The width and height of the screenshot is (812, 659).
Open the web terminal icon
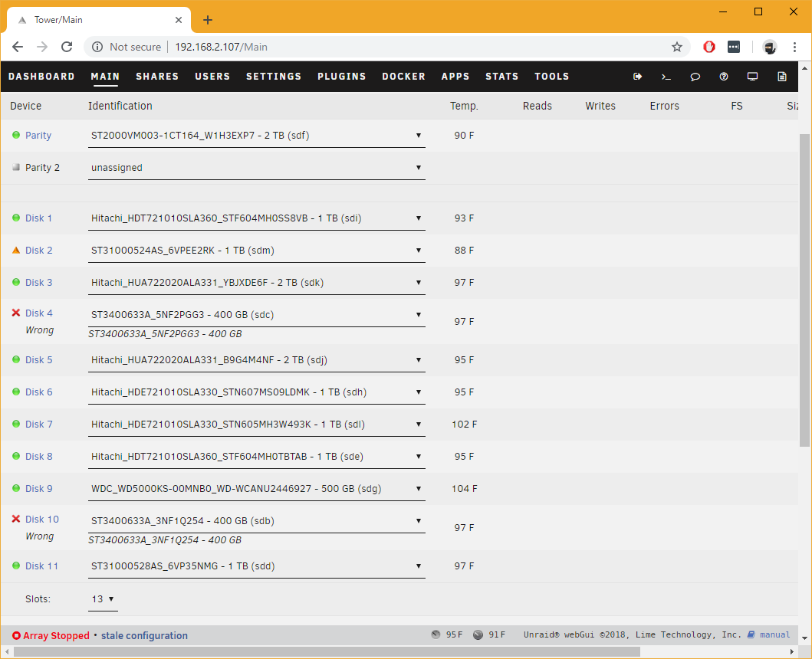coord(666,77)
